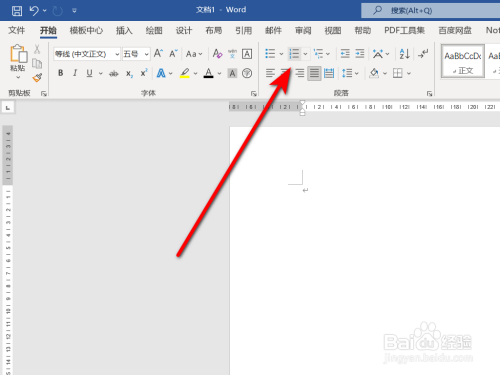Click the Redo icon
The image size is (500, 375).
pyautogui.click(x=57, y=11)
